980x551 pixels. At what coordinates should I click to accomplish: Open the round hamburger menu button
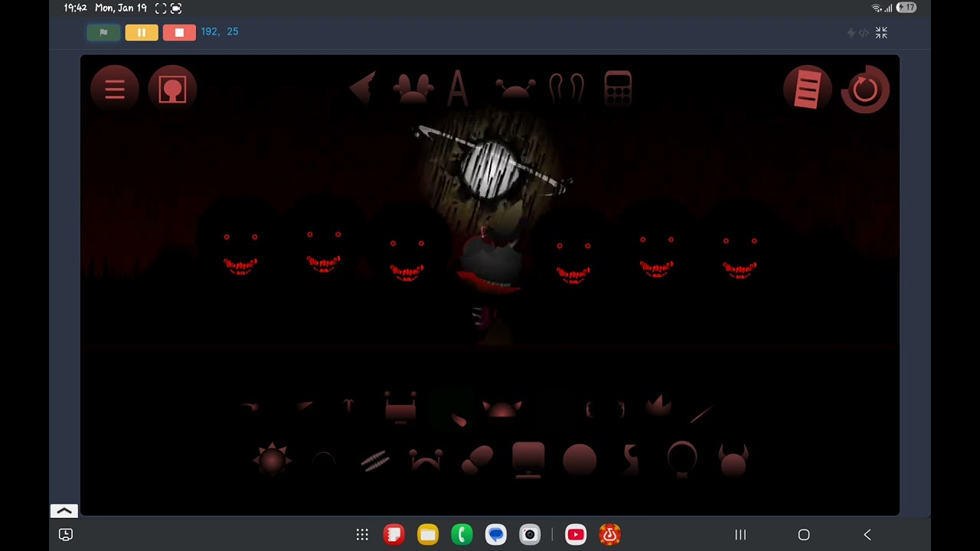point(115,90)
